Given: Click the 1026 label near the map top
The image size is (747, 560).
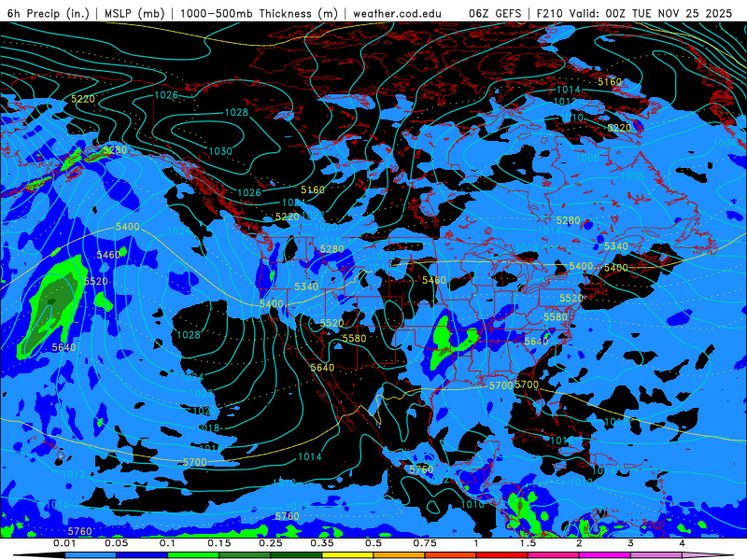Looking at the screenshot, I should (166, 95).
